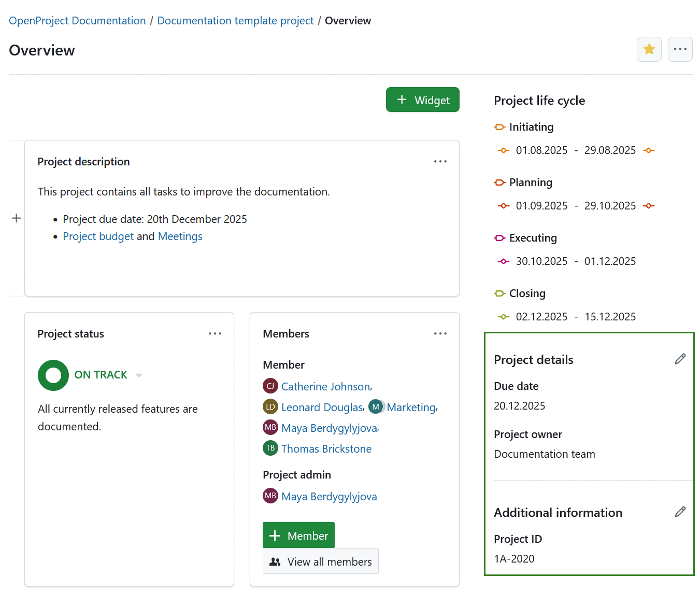Click the green Widget button
This screenshot has width=700, height=590.
(x=422, y=100)
